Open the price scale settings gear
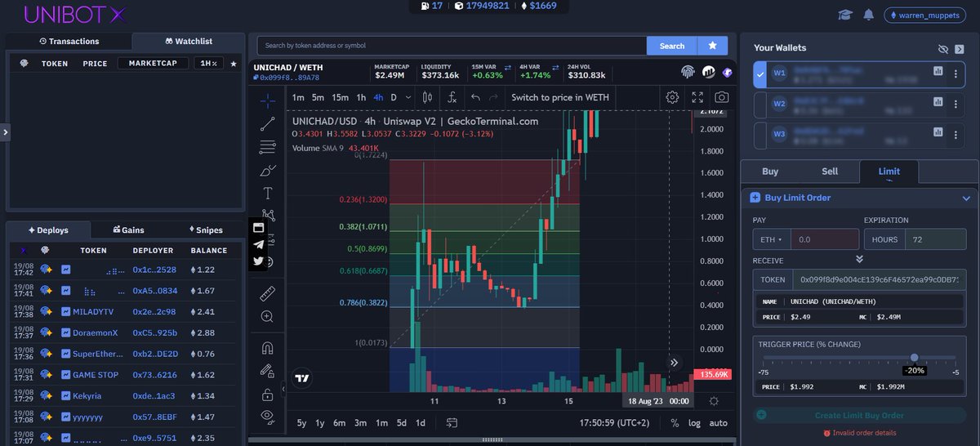The height and width of the screenshot is (446, 980). click(x=714, y=401)
